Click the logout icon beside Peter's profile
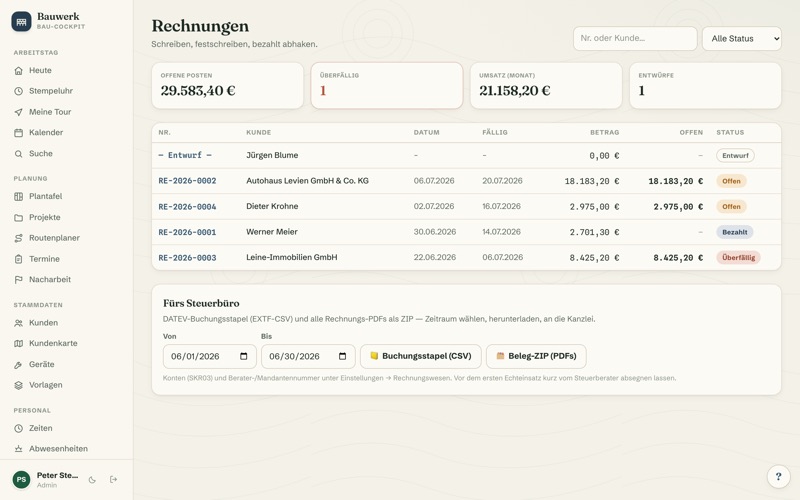The width and height of the screenshot is (800, 500). point(113,479)
